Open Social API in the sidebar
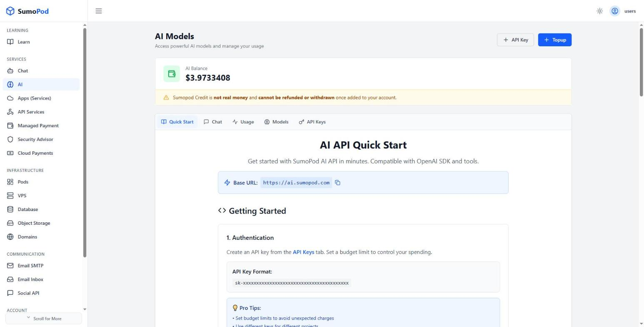Image resolution: width=644 pixels, height=327 pixels. [x=41, y=293]
